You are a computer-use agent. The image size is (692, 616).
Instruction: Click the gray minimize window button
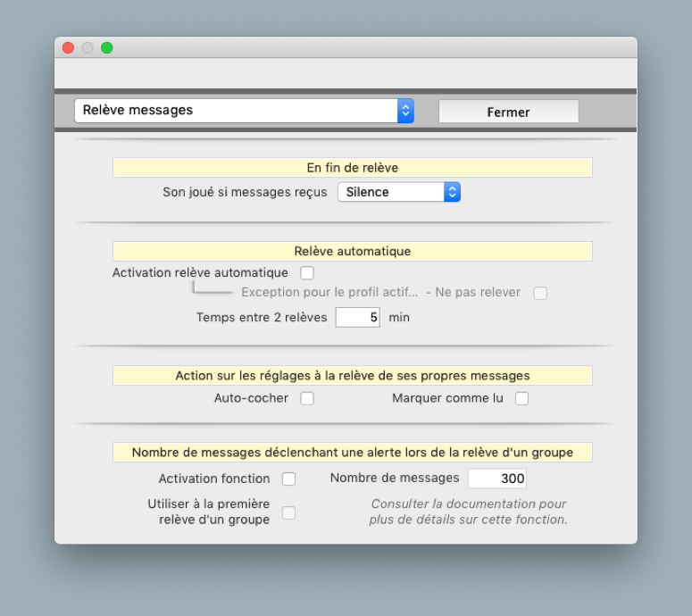coord(88,47)
